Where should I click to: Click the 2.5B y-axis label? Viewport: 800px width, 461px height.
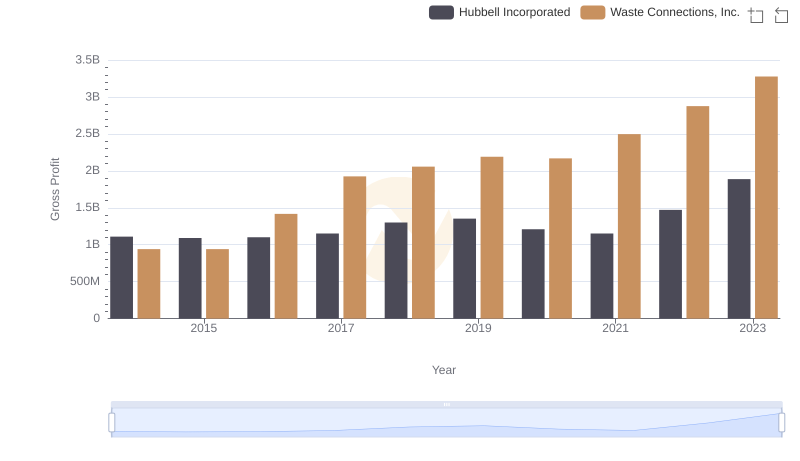coord(88,134)
